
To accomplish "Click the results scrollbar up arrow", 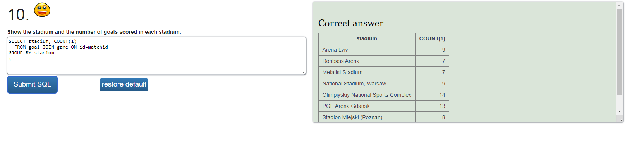I will coord(619,5).
